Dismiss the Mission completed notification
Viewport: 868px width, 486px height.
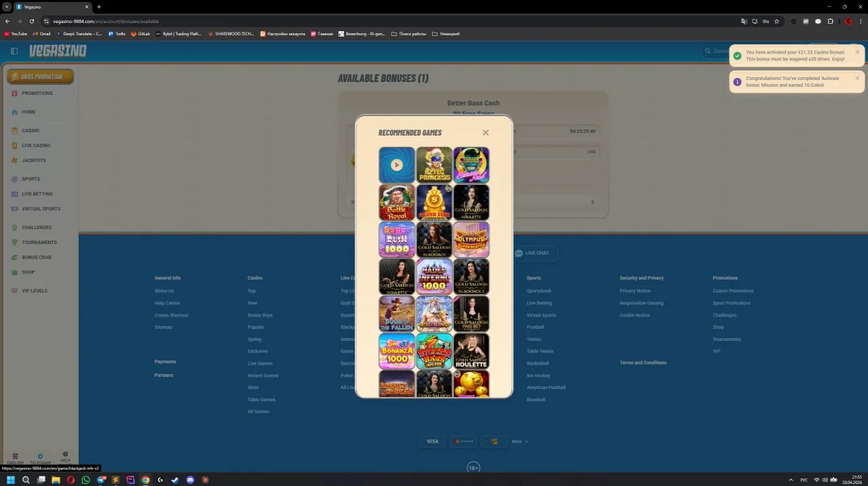pyautogui.click(x=857, y=78)
